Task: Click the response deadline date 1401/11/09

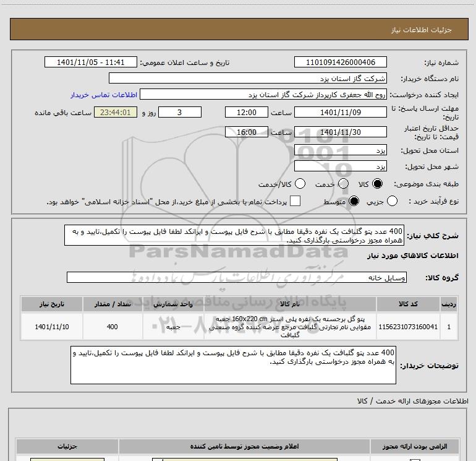Action: point(340,112)
